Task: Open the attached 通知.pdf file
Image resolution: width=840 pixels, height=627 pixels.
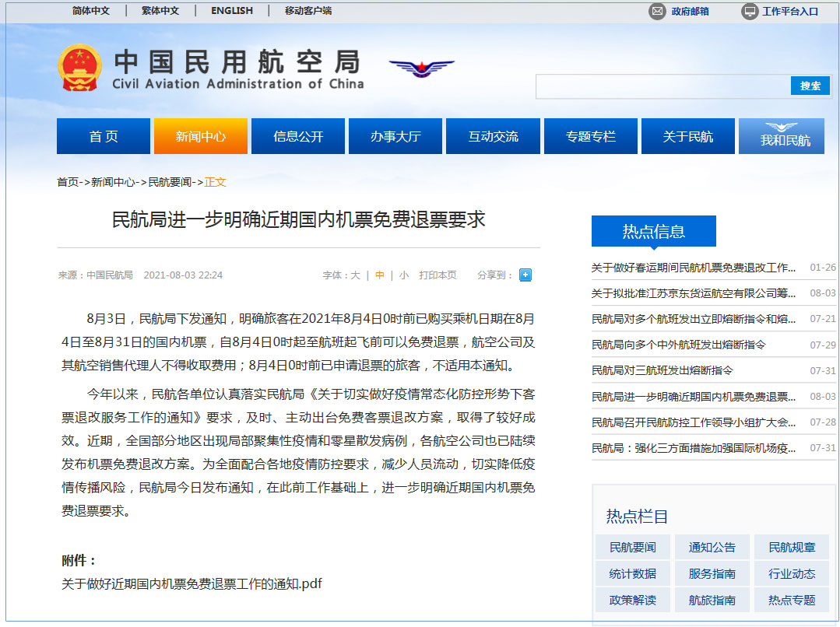Action: click(192, 583)
